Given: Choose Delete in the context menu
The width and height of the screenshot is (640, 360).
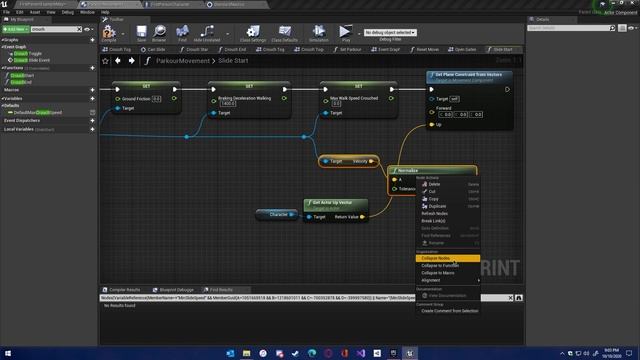Looking at the screenshot, I should [x=448, y=184].
